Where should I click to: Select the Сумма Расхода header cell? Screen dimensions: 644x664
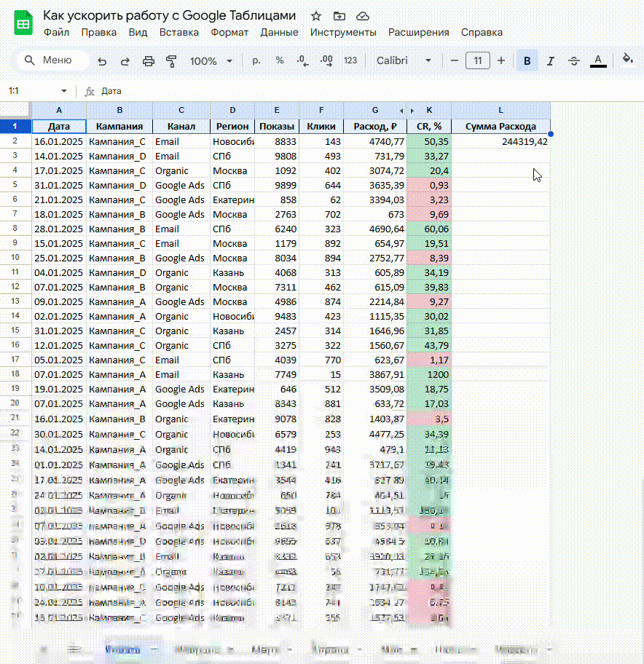click(x=500, y=126)
